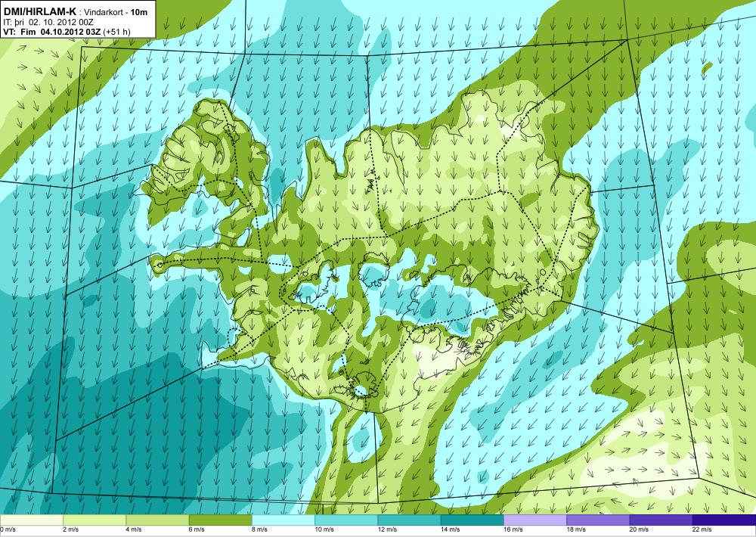Click the '6 m/s' legend label
This screenshot has width=756, height=537.
coord(197,529)
